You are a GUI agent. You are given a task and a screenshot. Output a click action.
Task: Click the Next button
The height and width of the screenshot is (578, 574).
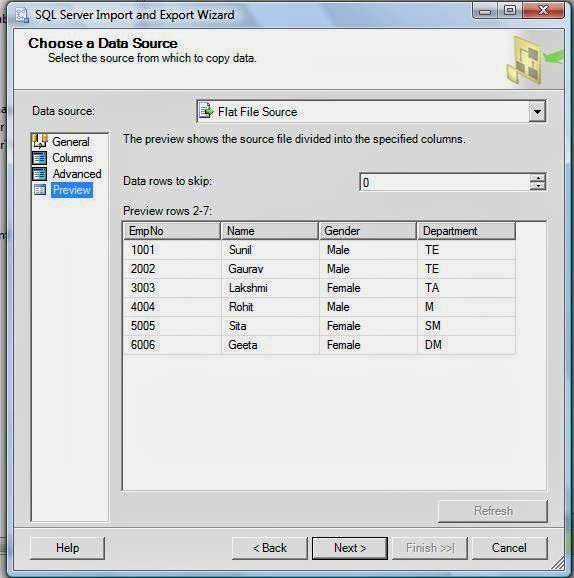tap(350, 548)
